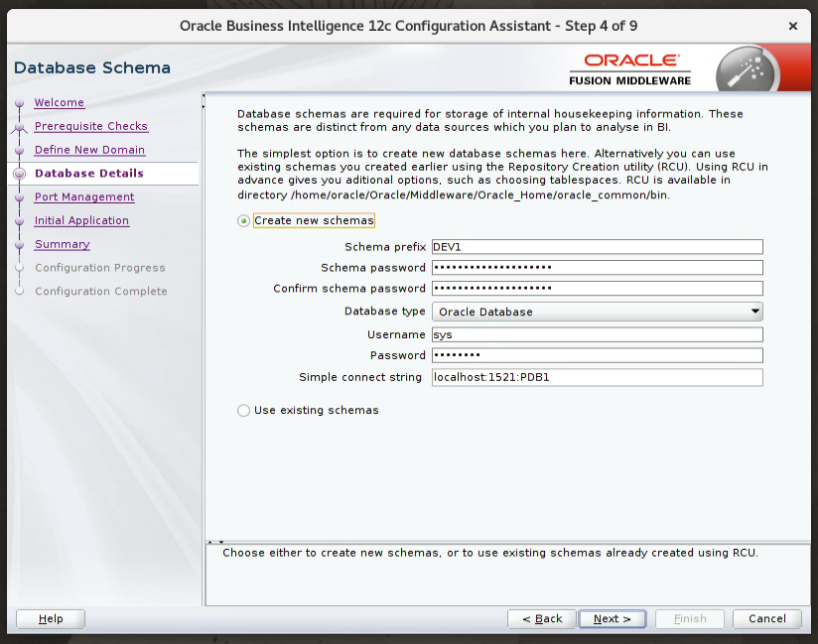Click the Simple connect string field
Image resolution: width=818 pixels, height=644 pixels.
tap(598, 377)
